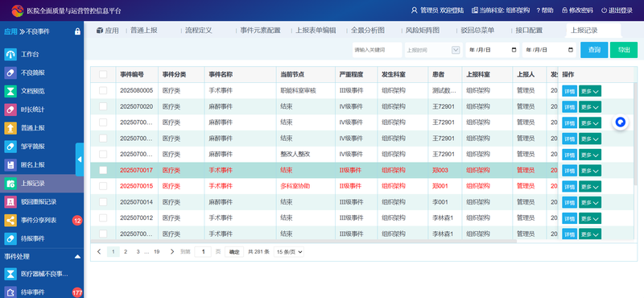644x298 pixels.
Task: Check the box for row with 整改人整改
Action: tap(103, 154)
